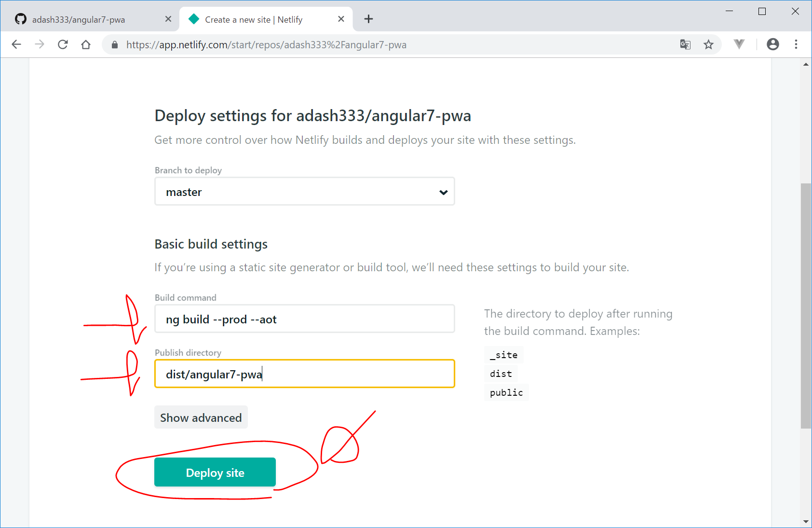Open the Chrome three-dot menu
This screenshot has width=812, height=528.
tap(796, 44)
